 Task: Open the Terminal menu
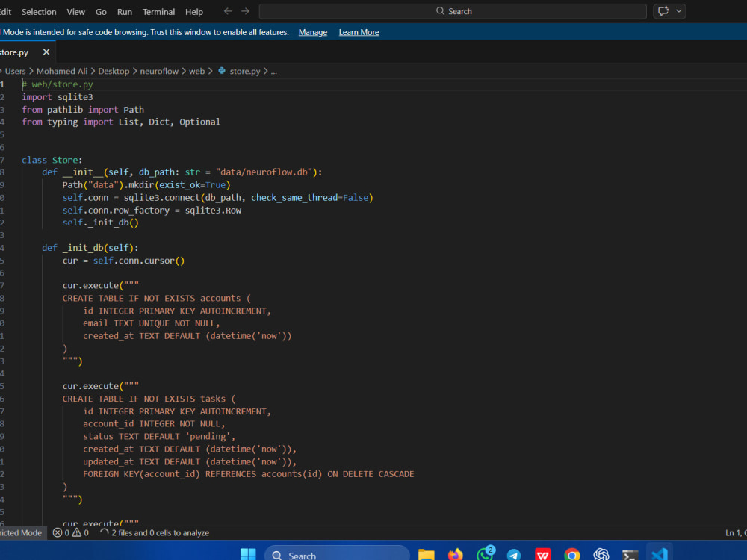coord(158,12)
